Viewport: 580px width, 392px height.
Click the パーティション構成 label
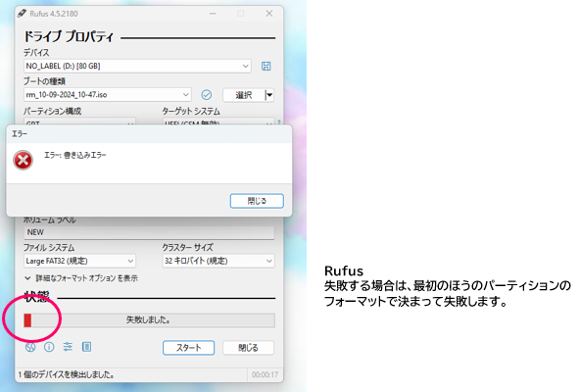click(53, 111)
